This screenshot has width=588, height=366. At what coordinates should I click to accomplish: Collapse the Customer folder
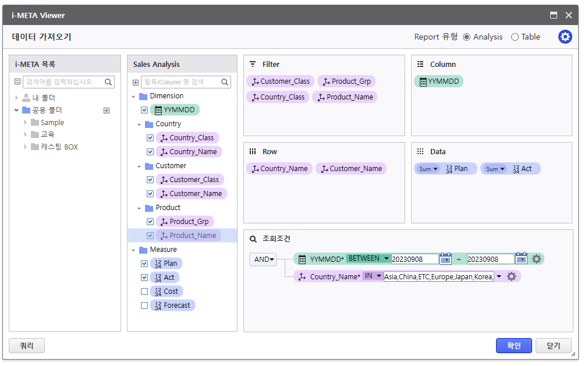pos(139,166)
